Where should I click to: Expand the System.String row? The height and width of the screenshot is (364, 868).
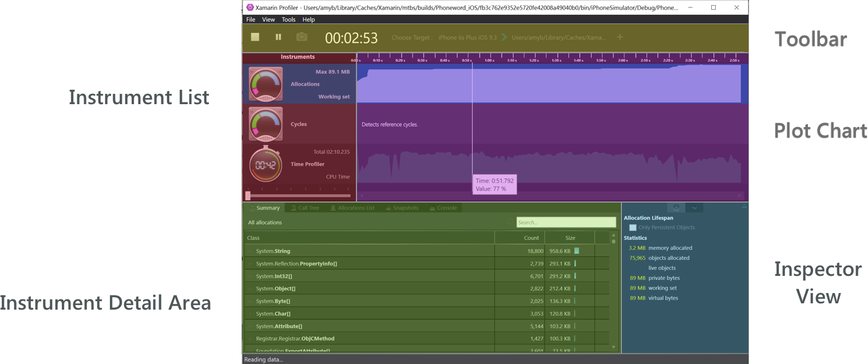(x=250, y=251)
